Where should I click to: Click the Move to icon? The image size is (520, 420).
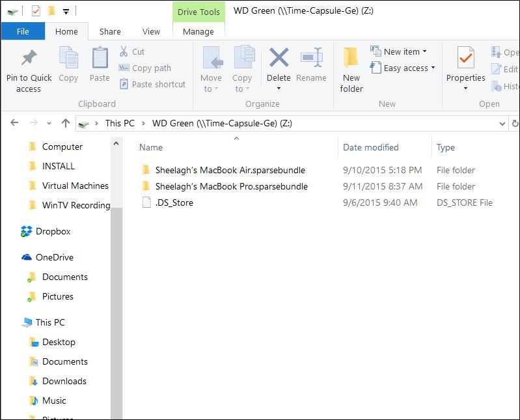(x=213, y=57)
